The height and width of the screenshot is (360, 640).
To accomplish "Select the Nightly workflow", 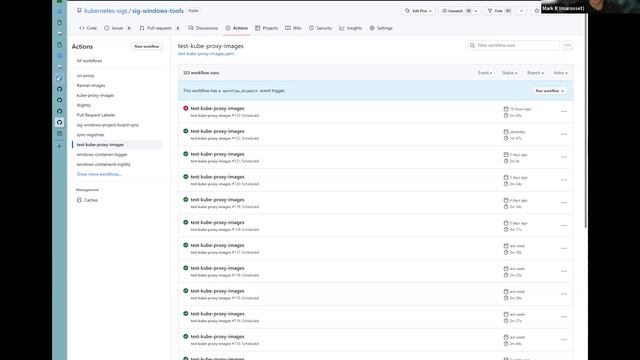I will click(x=84, y=105).
